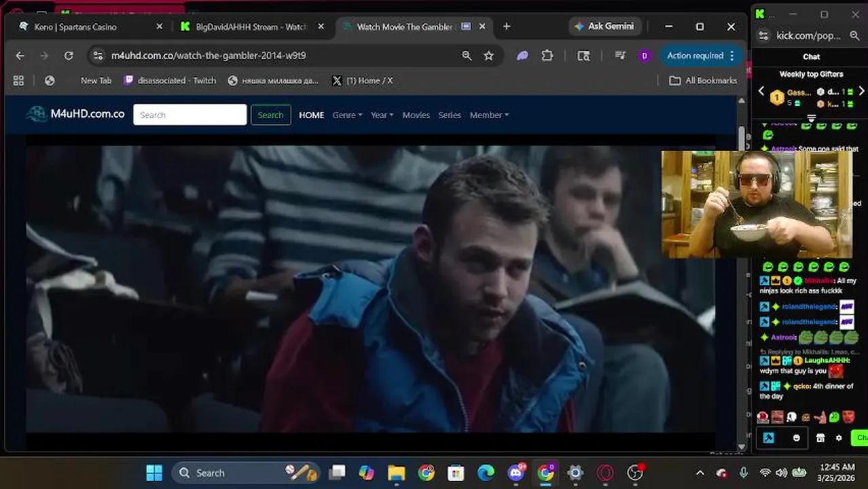Close the BigDavidAHHH Stream tab
The height and width of the screenshot is (489, 868).
coord(321,26)
